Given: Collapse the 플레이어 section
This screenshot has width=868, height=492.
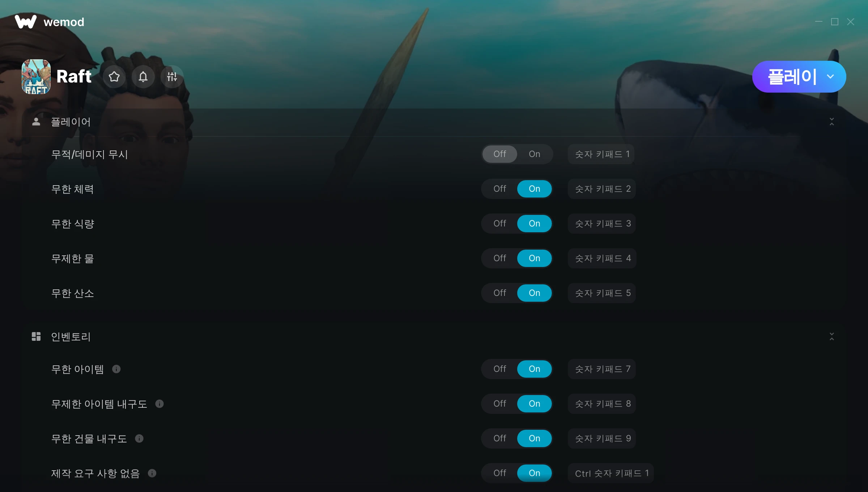Looking at the screenshot, I should click(832, 122).
